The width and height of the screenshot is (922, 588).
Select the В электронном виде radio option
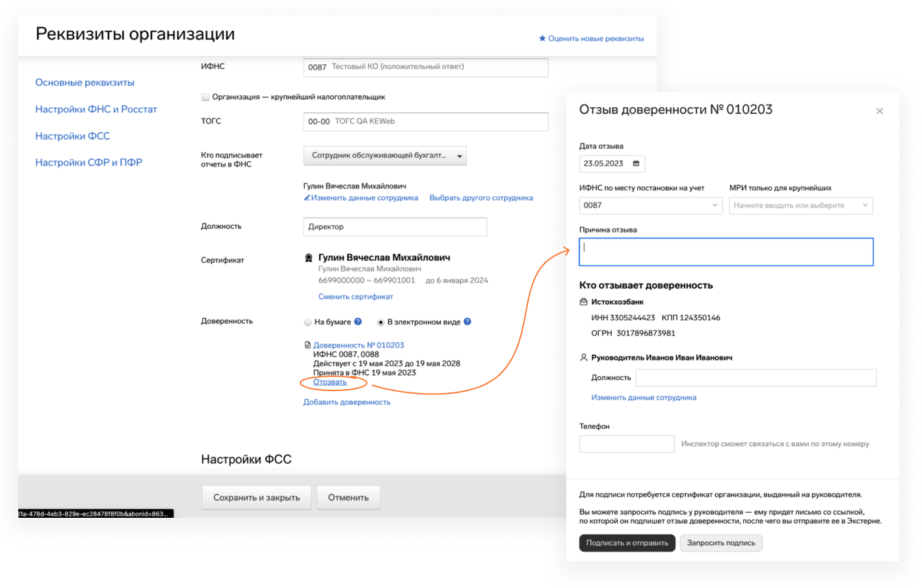380,322
